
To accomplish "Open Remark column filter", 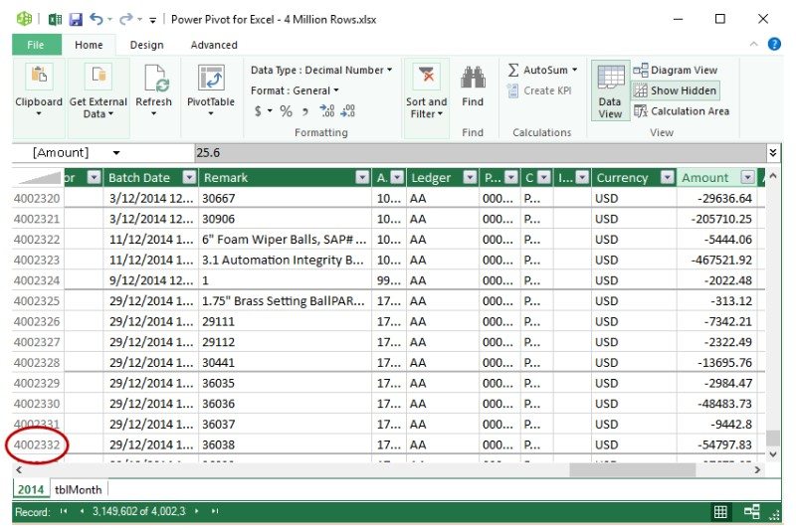I will (362, 178).
